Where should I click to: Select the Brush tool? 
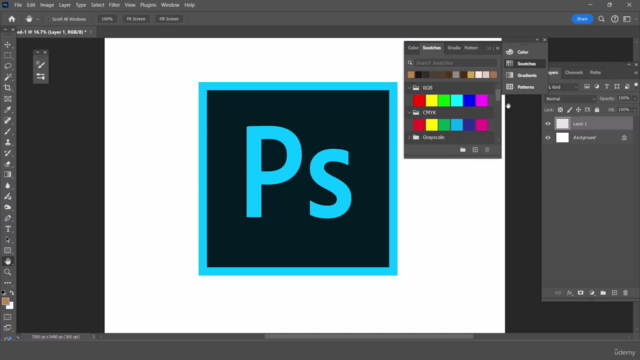coord(8,131)
